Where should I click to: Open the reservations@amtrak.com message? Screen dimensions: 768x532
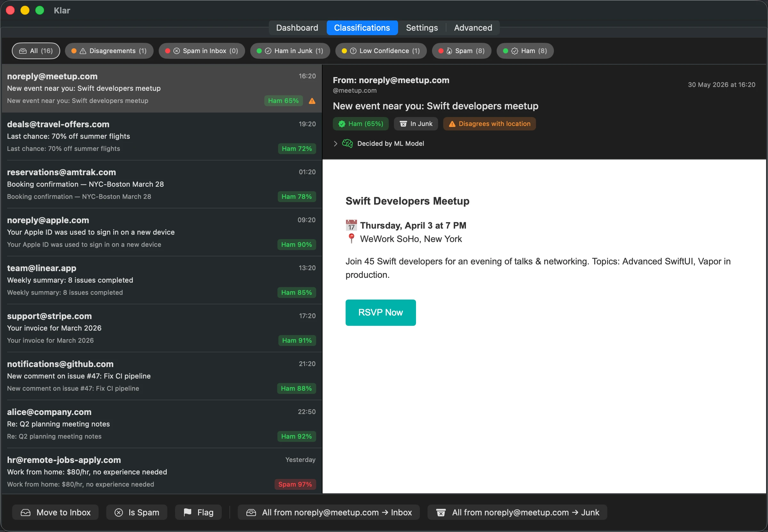[162, 184]
